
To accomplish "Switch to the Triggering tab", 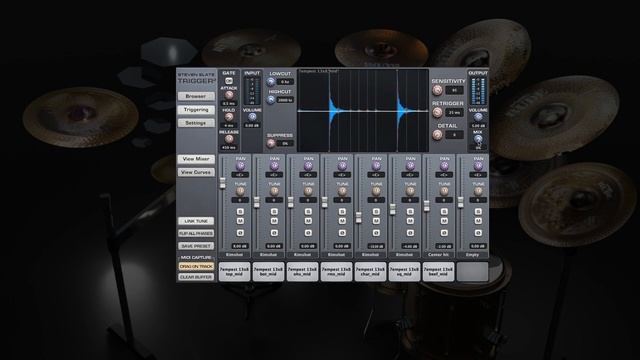I will 196,110.
